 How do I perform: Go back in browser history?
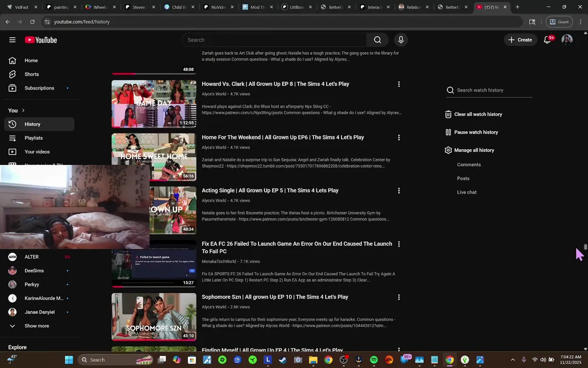tap(8, 22)
